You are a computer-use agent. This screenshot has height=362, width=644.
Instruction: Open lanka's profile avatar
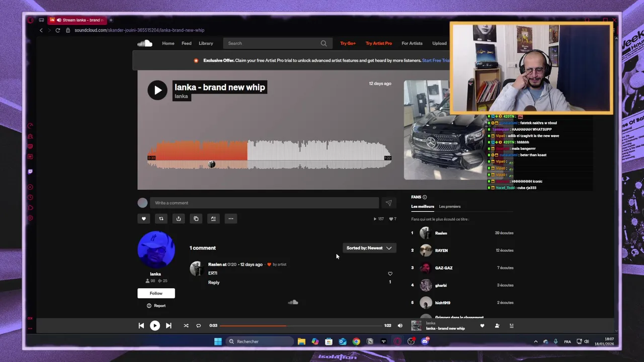coord(156,250)
